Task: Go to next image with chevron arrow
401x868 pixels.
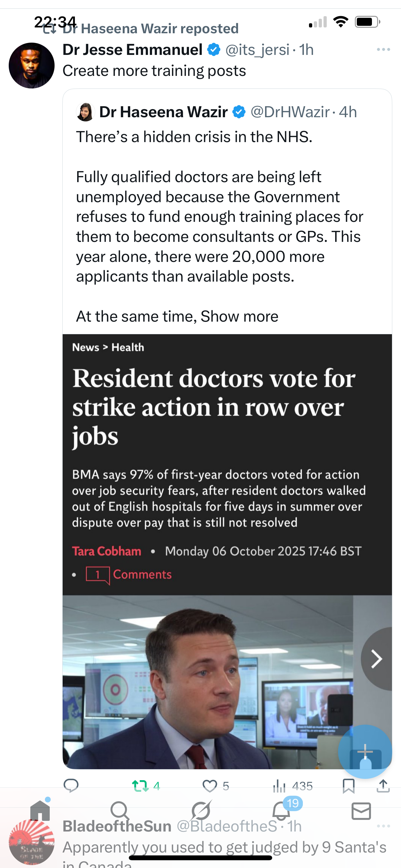Action: tap(376, 659)
